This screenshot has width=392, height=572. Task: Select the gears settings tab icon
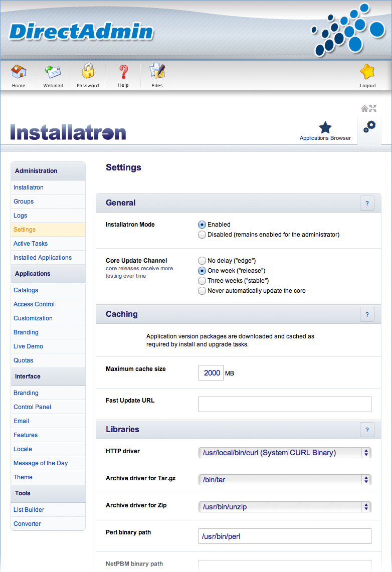pos(369,127)
